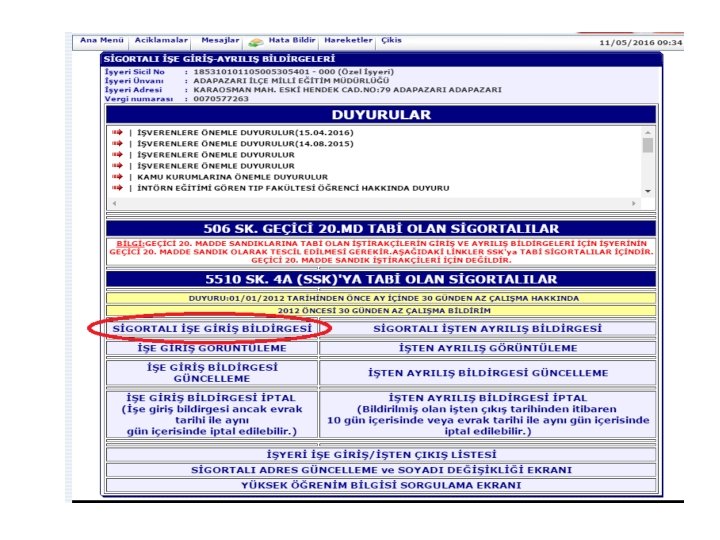The image size is (720, 540).
Task: Open SİGORTALI ADRES GÜNCELLEME ve SOYADI DEĞİŞİKLİĞİ EKRANI
Action: tap(381, 470)
